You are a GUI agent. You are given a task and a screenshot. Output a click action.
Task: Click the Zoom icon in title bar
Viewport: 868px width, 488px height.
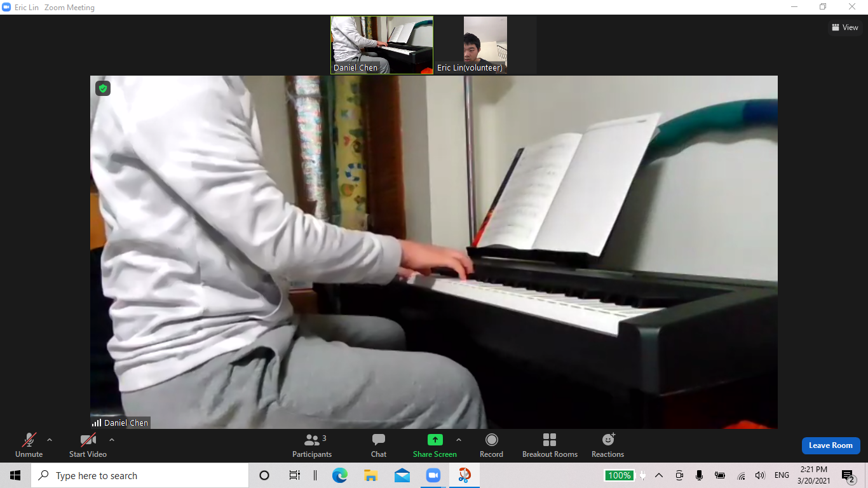pyautogui.click(x=6, y=7)
